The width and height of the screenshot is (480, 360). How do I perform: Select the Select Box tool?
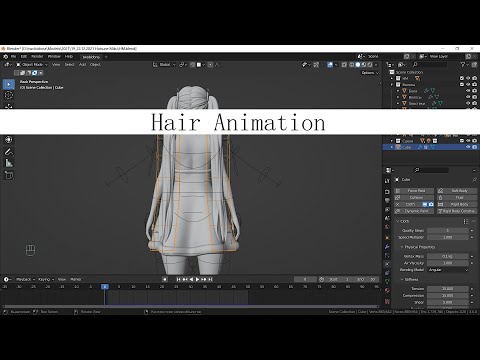pos(9,84)
